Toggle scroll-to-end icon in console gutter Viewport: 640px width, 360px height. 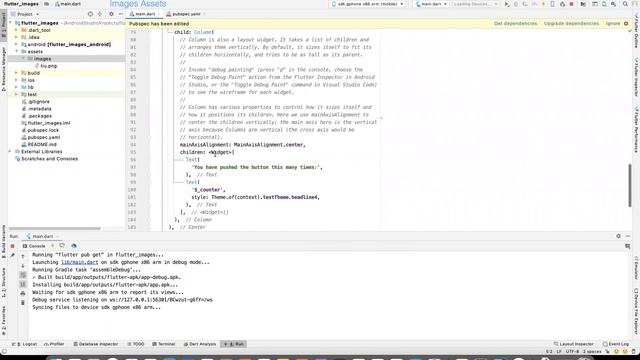pos(23,284)
